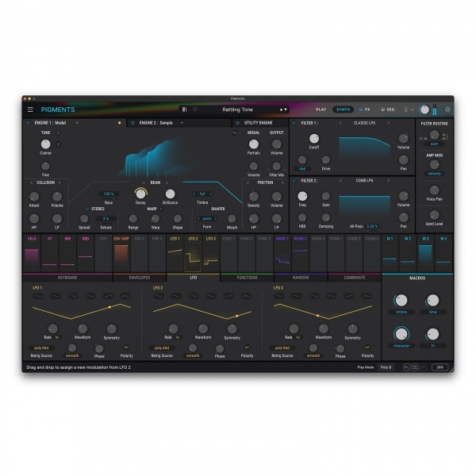Click the next arrow next to COLLISION
The height and width of the screenshot is (476, 476).
pyautogui.click(x=59, y=182)
